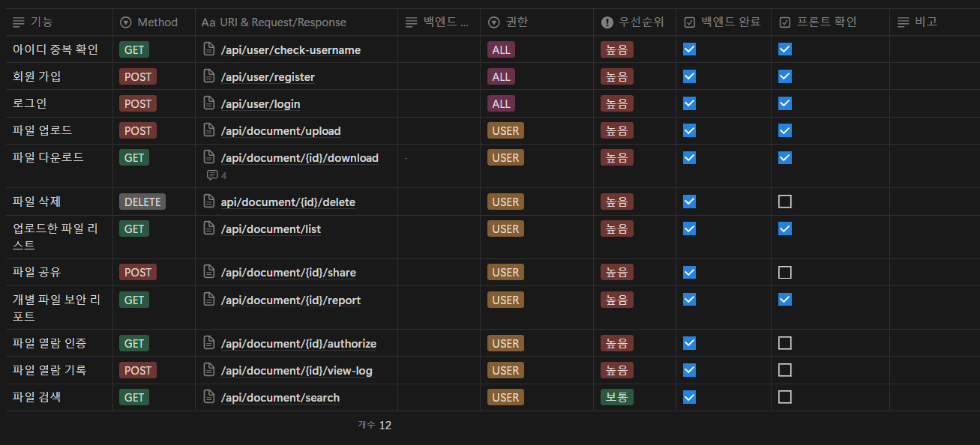Check 프론트 확인 for 파일 공유
Image resolution: width=980 pixels, height=445 pixels.
(x=785, y=272)
